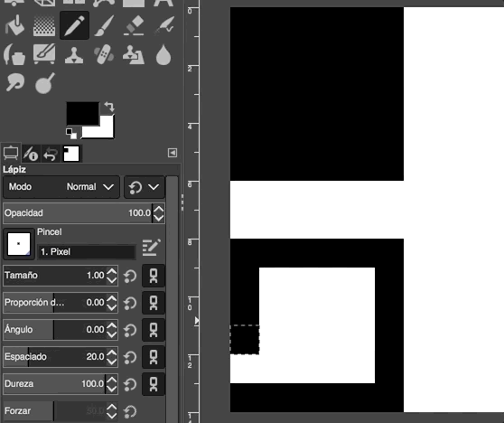This screenshot has height=423, width=504.
Task: Increase Opacidad with the up arrow
Action: (x=158, y=209)
